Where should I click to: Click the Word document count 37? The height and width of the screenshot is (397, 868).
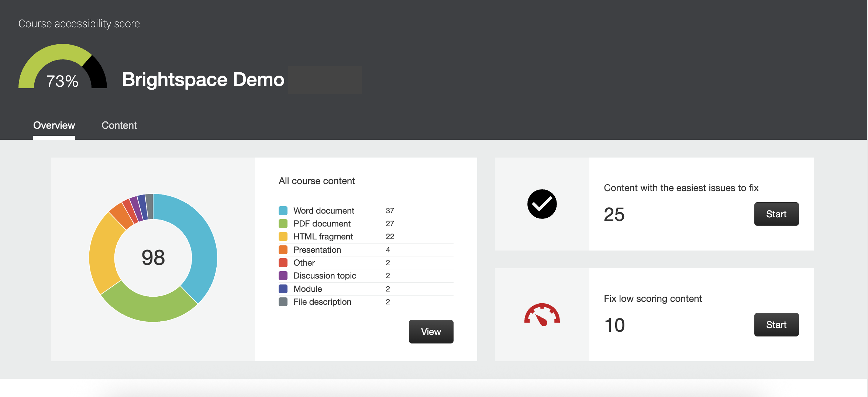(x=390, y=211)
